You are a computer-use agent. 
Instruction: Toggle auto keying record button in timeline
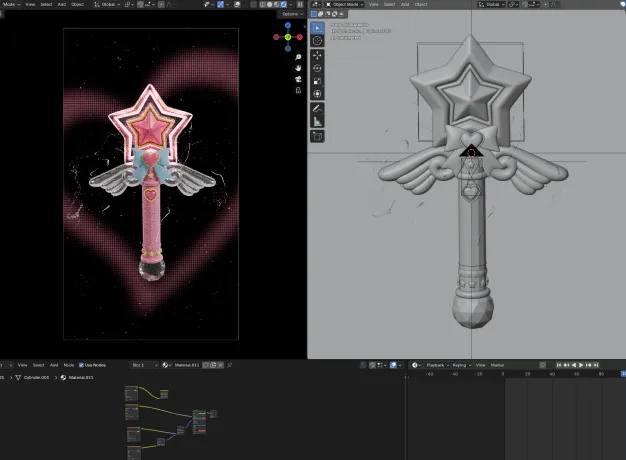pos(542,365)
